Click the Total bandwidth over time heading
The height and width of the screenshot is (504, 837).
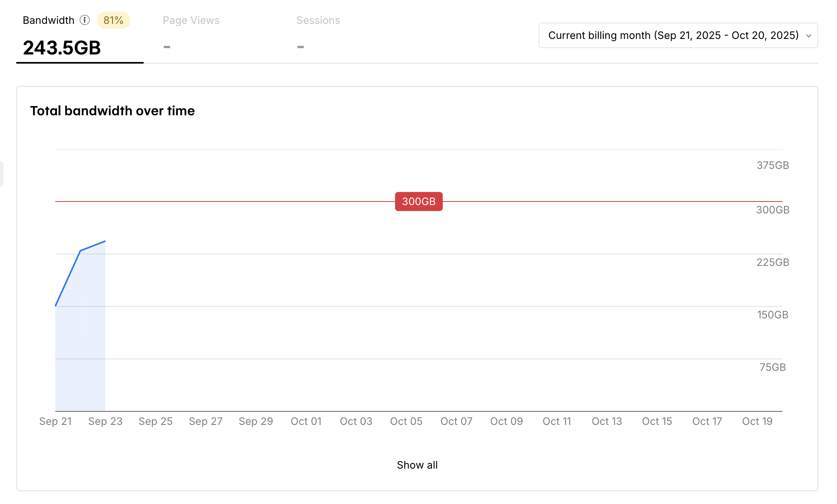pyautogui.click(x=112, y=111)
